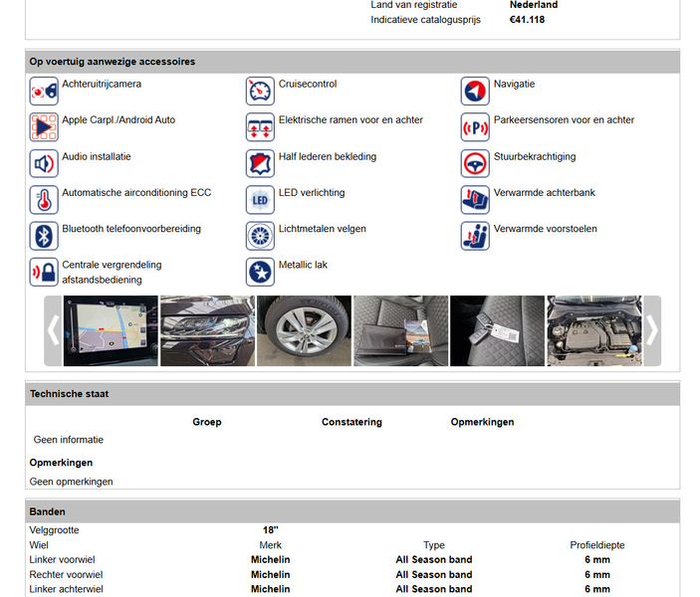Image resolution: width=700 pixels, height=597 pixels.
Task: Click the Stuurbekrachtiging steering wheel icon
Action: [475, 163]
